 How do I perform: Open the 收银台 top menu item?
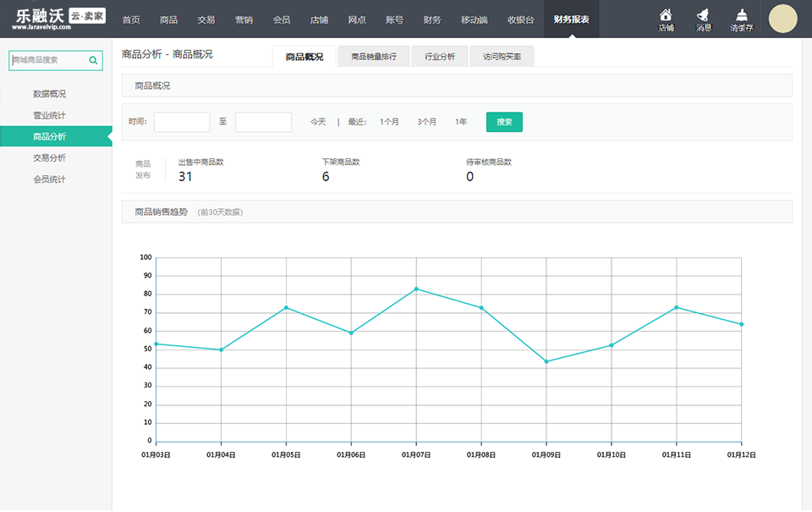[520, 19]
